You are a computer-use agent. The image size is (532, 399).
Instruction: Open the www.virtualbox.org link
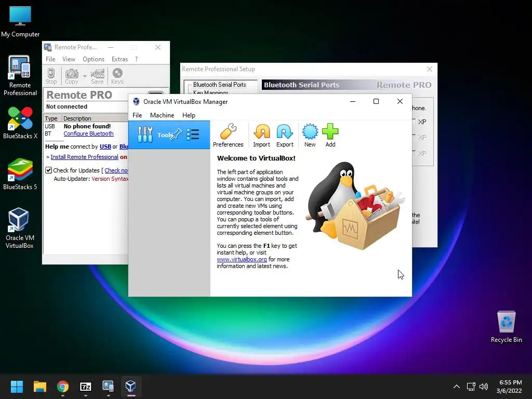coord(242,259)
